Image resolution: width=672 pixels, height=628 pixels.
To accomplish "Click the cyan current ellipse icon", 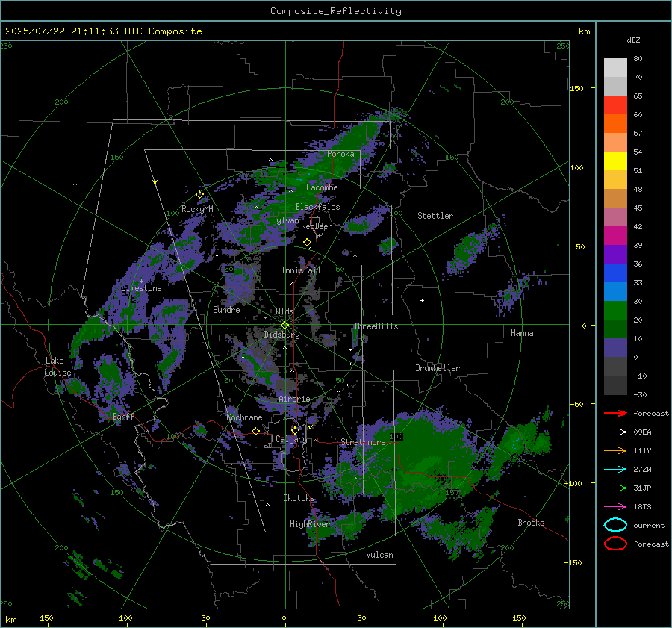I will [615, 525].
